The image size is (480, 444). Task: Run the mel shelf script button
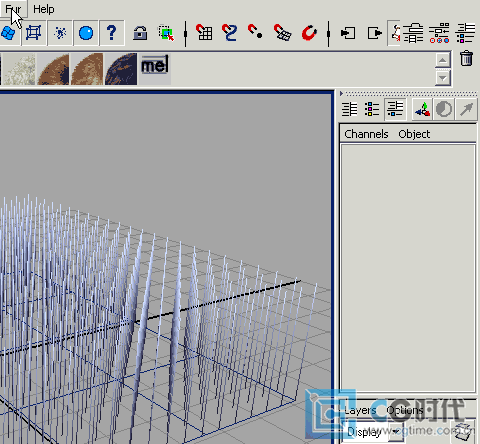pyautogui.click(x=155, y=69)
